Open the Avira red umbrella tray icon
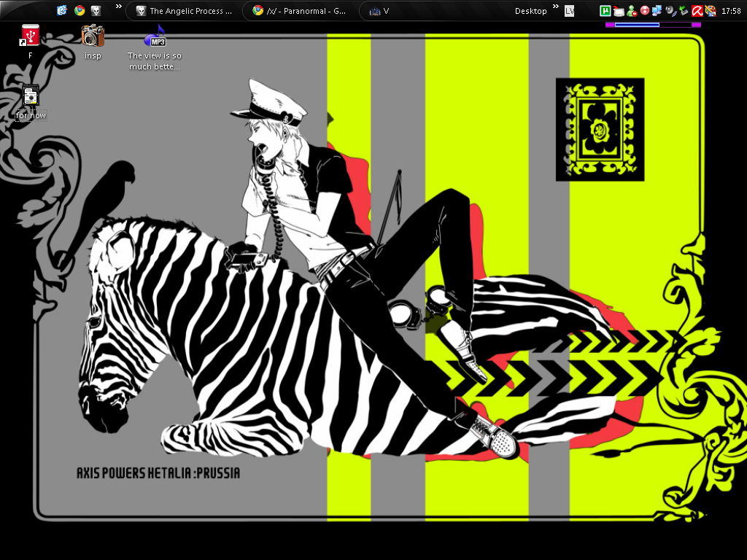The width and height of the screenshot is (747, 560). [697, 10]
